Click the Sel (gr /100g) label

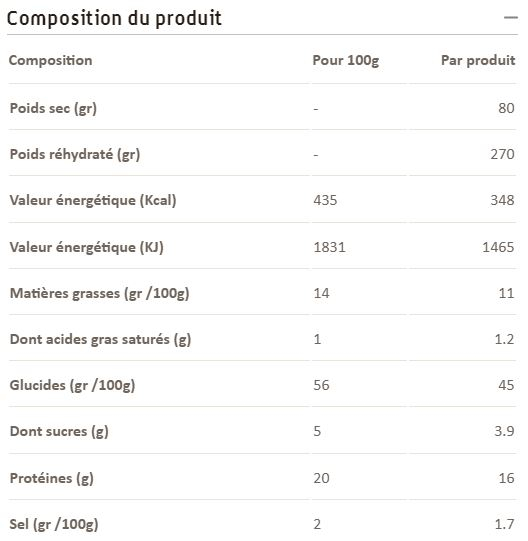[x=54, y=524]
